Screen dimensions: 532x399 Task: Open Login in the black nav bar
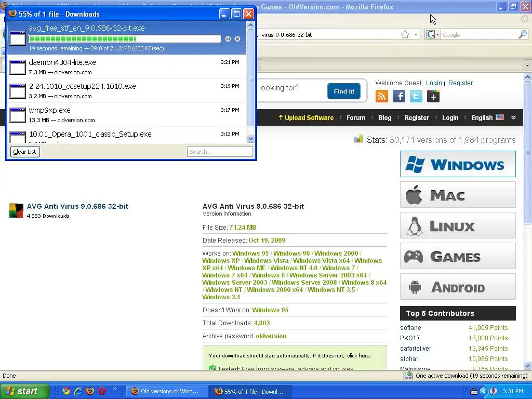tap(450, 118)
